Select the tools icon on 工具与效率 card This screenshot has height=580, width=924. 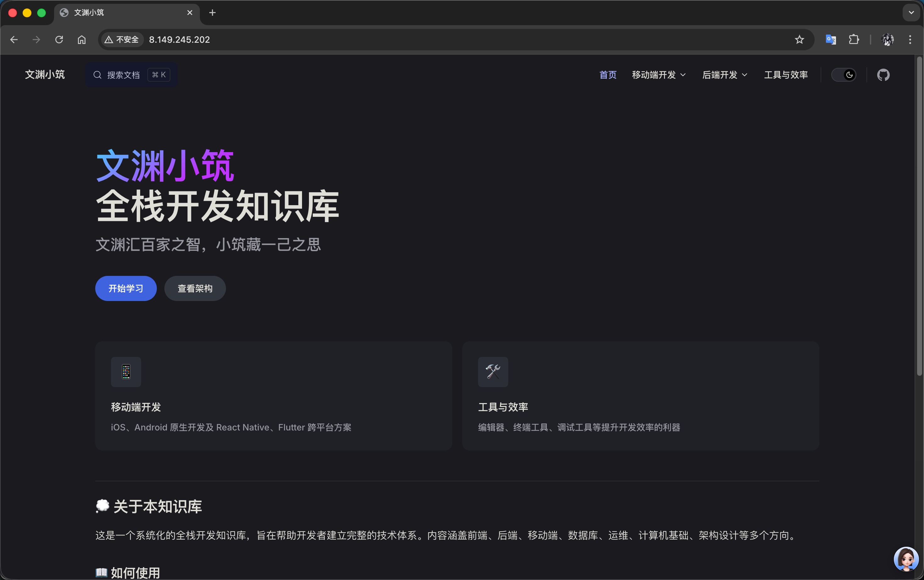tap(493, 372)
